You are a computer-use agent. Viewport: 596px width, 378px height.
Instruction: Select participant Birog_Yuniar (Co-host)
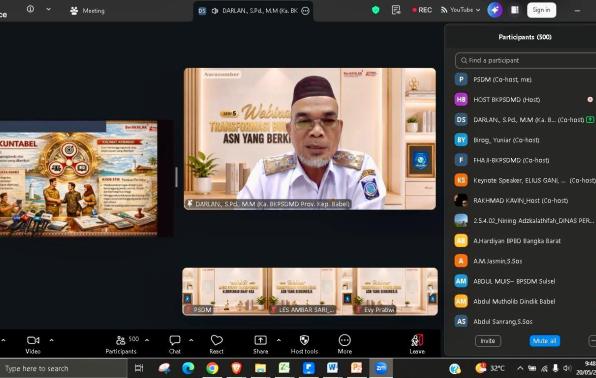[525, 140]
